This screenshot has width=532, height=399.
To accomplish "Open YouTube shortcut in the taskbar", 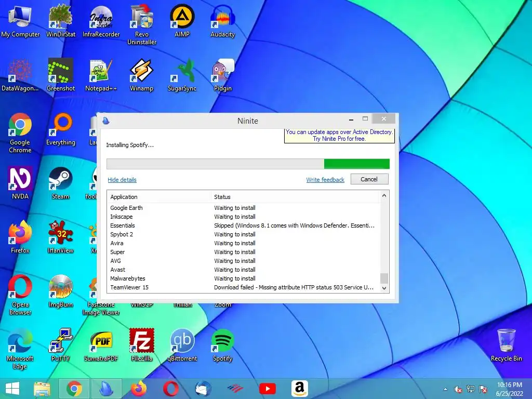I will click(x=268, y=389).
